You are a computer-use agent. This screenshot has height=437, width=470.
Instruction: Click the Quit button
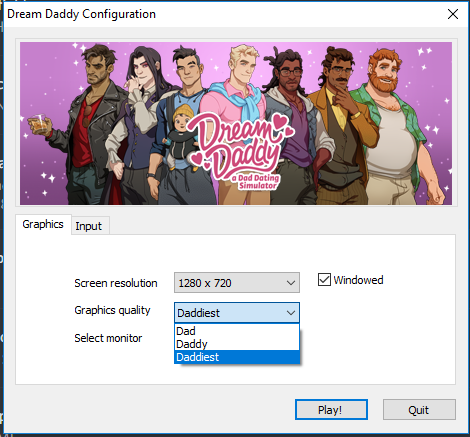419,409
